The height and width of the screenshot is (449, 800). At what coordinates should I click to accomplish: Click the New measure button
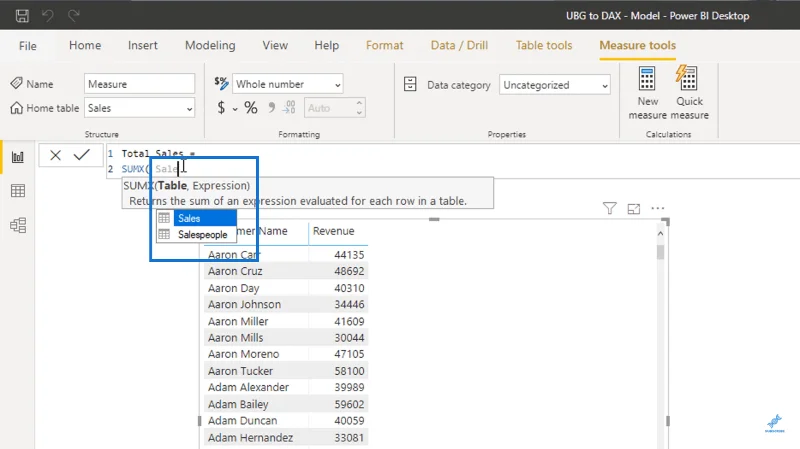(x=647, y=93)
